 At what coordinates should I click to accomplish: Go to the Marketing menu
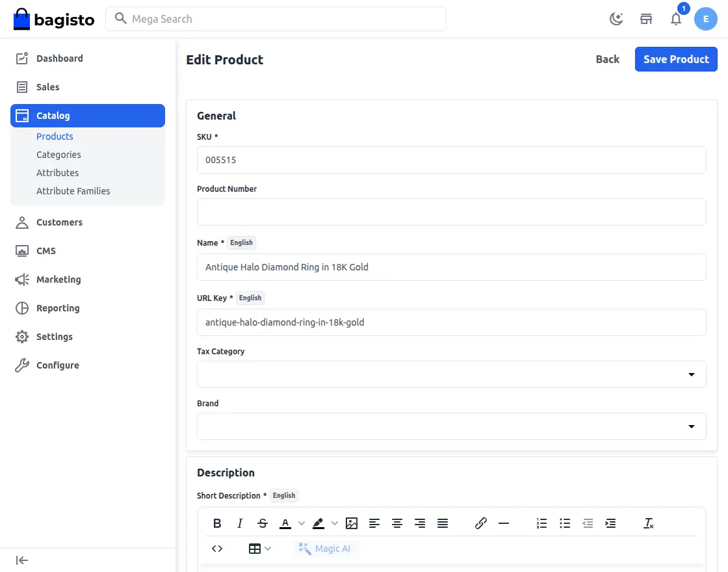tap(58, 279)
